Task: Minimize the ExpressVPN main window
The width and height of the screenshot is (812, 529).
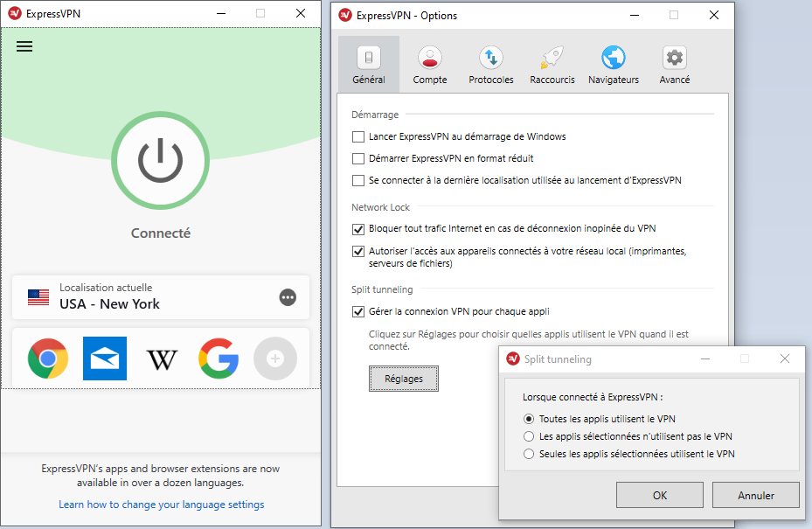Action: pos(221,13)
